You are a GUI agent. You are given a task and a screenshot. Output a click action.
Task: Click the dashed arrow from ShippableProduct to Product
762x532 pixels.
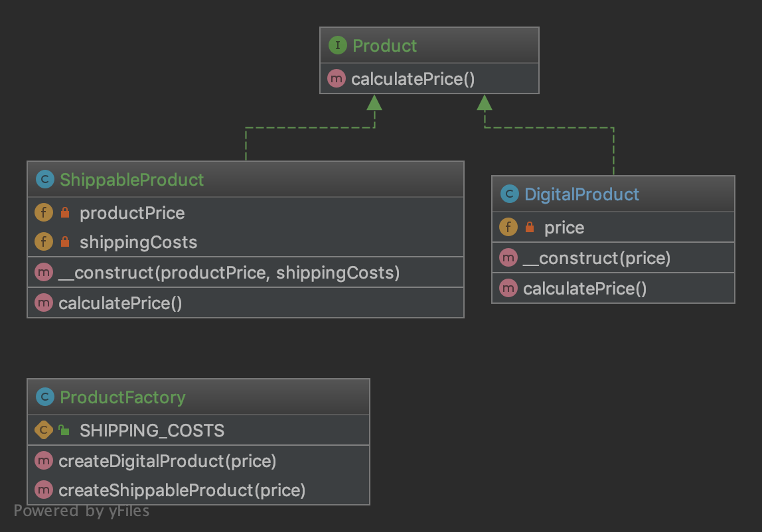[x=310, y=128]
